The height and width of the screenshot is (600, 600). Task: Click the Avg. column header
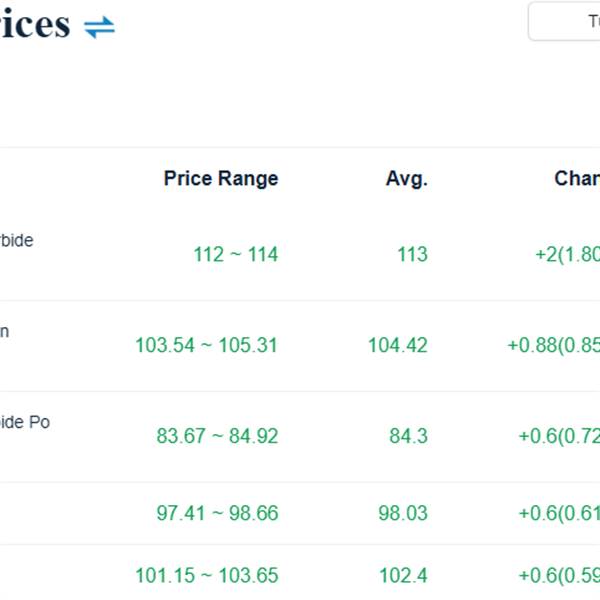point(406,179)
